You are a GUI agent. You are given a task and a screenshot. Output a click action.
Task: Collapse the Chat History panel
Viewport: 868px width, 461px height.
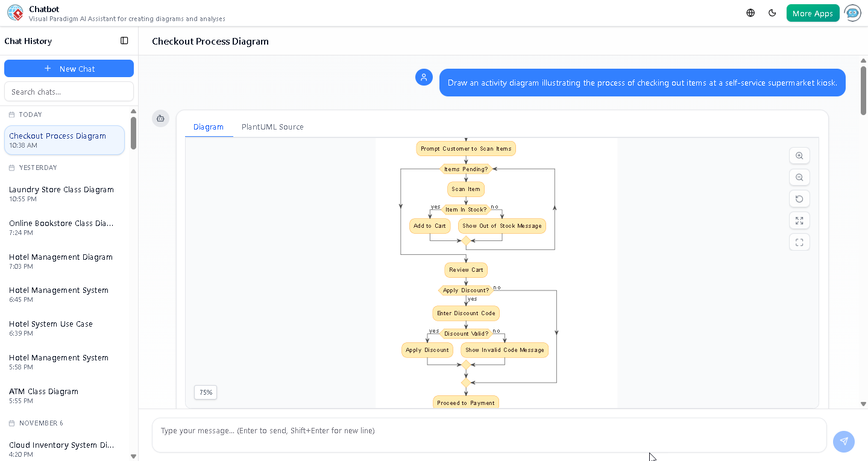coord(124,40)
